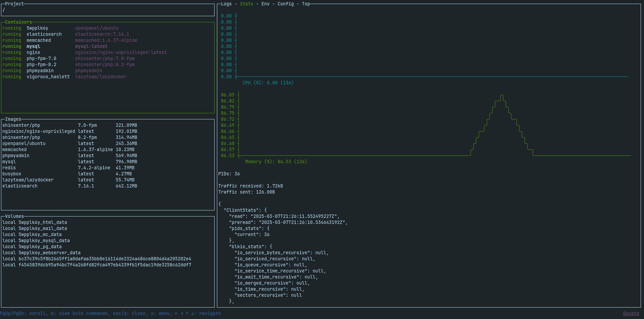Screen dimensions: 644x319
Task: Click the "blkio_stats" JSON key
Action: (x=247, y=246)
